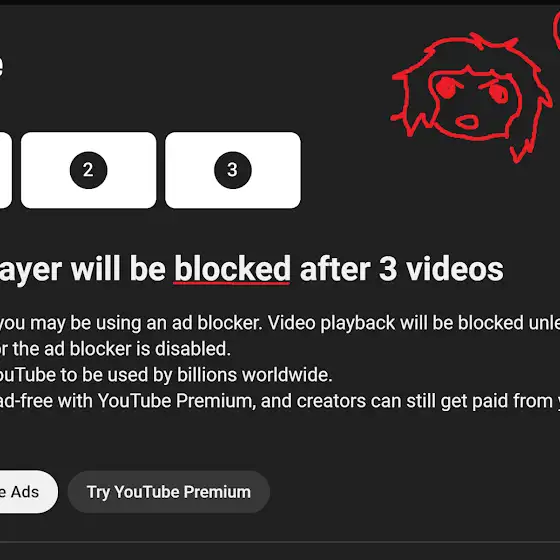Click the partial red scribble in top-right corner
This screenshot has height=560, width=560.
click(557, 30)
